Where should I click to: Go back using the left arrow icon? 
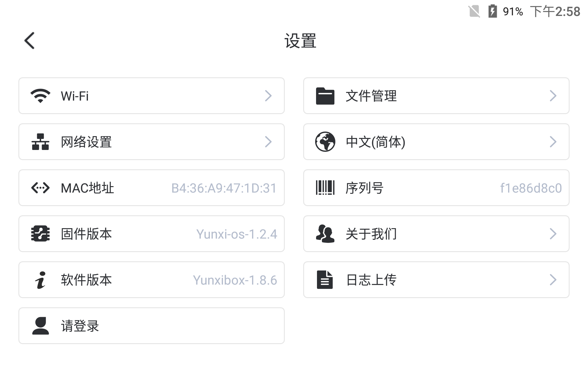(x=30, y=40)
